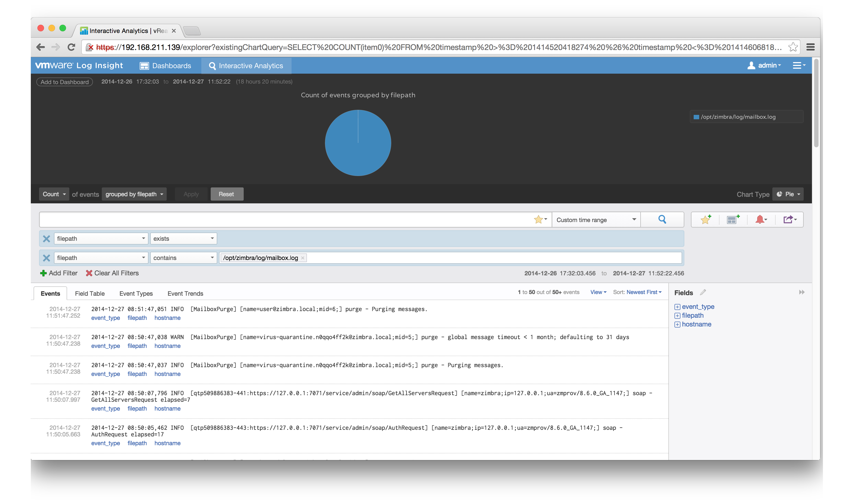The width and height of the screenshot is (851, 504).
Task: Remove the 'filepath contains' filter
Action: pyautogui.click(x=46, y=258)
